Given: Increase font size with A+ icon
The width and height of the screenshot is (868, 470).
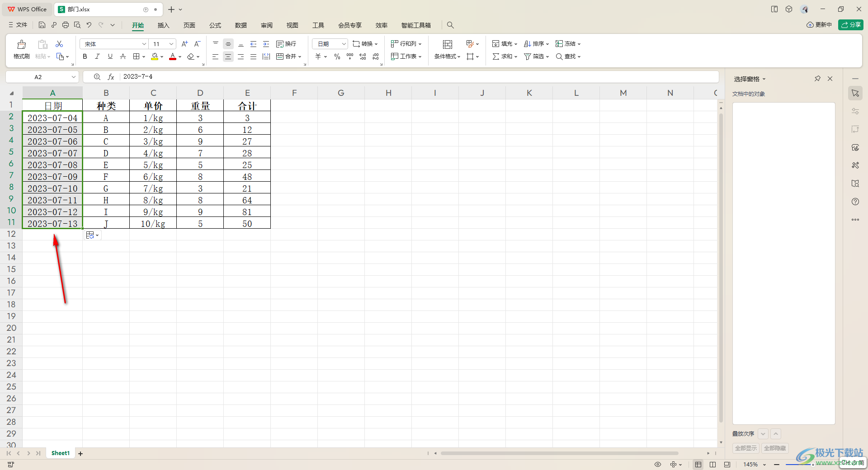Looking at the screenshot, I should click(184, 44).
